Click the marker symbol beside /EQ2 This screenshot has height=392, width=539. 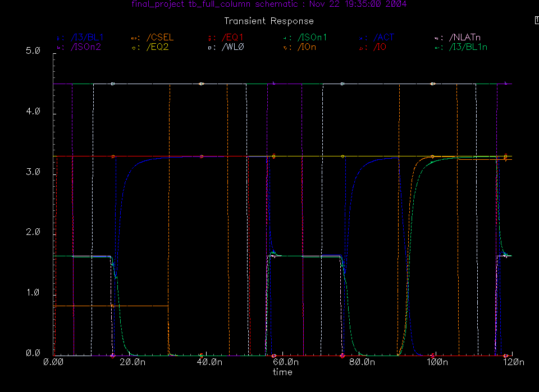pos(135,48)
